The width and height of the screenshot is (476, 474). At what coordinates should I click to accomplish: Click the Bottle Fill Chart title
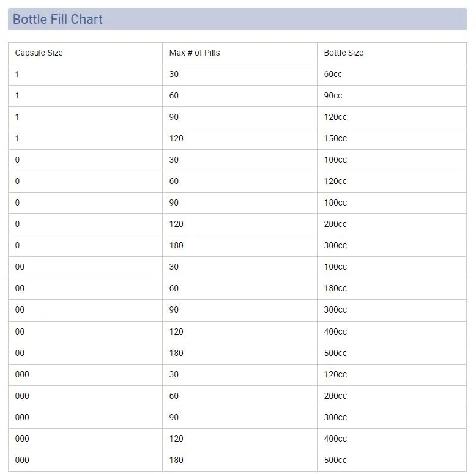click(58, 20)
